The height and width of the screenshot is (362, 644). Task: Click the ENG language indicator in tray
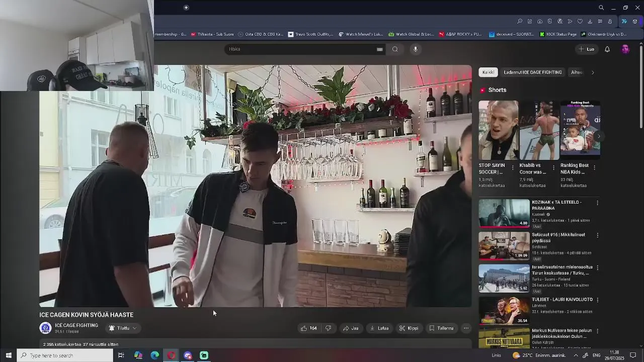(597, 355)
